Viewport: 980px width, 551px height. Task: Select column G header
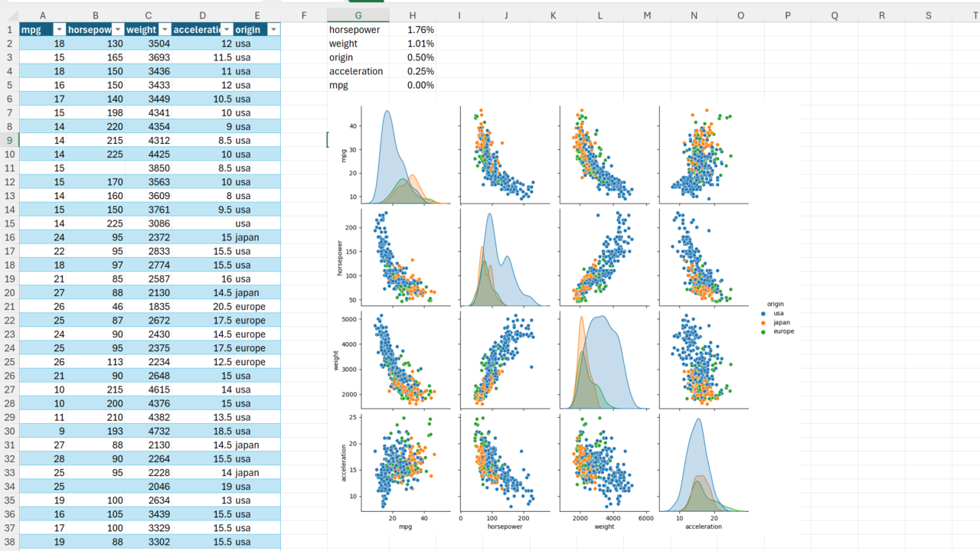point(358,15)
